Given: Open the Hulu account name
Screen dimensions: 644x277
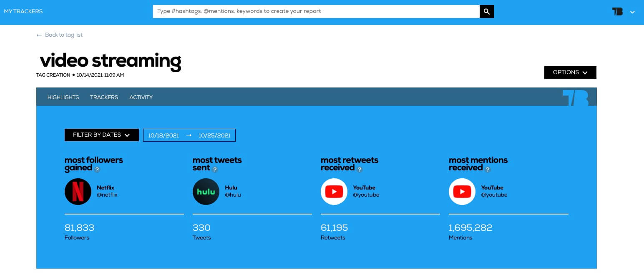Looking at the screenshot, I should tap(231, 187).
